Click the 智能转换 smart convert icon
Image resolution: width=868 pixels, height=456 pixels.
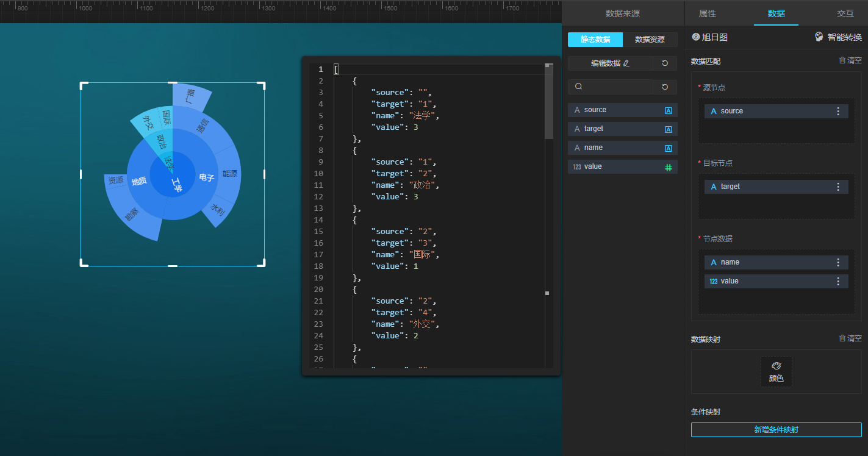819,37
